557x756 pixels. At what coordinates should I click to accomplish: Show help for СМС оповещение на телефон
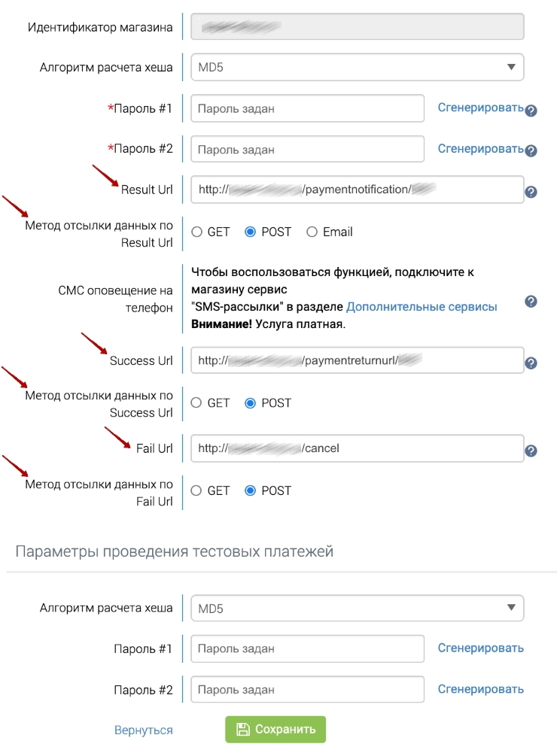pos(531,302)
